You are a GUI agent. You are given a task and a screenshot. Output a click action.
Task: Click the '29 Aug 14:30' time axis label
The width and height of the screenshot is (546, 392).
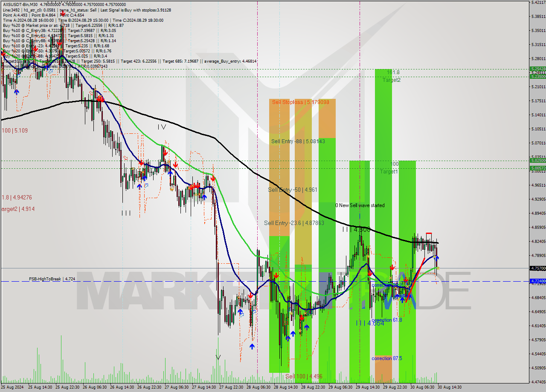[x=368, y=387]
